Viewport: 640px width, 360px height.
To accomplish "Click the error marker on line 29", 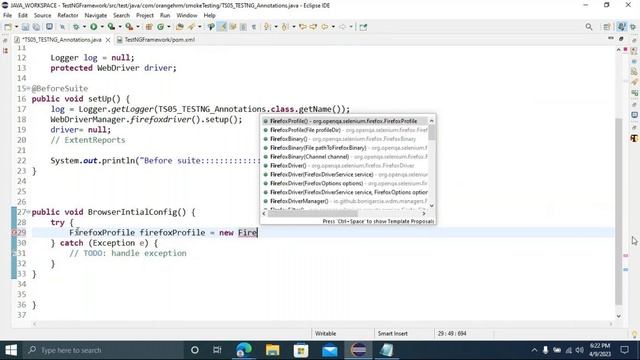I will tap(13, 233).
